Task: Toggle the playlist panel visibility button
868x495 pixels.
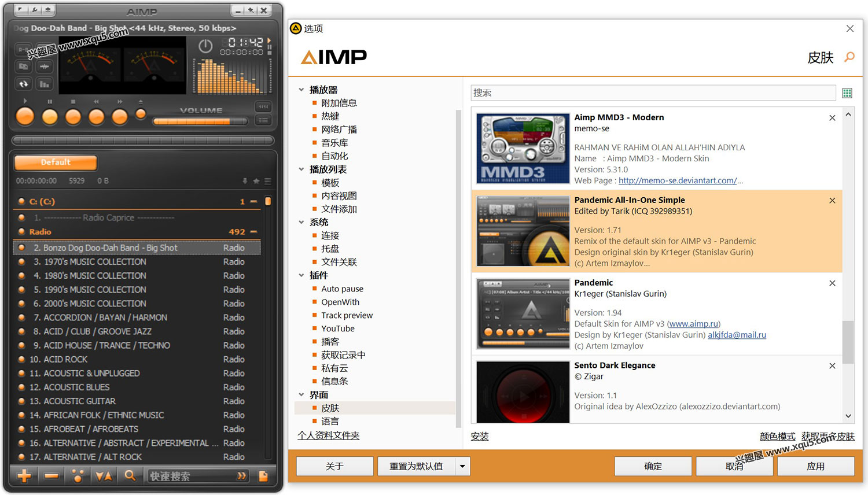Action: (x=263, y=120)
